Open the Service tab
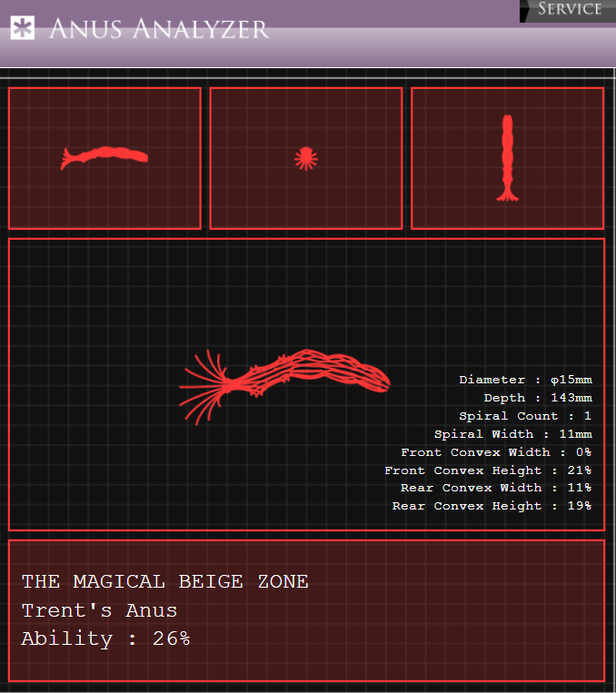Image resolution: width=616 pixels, height=693 pixels. click(568, 11)
